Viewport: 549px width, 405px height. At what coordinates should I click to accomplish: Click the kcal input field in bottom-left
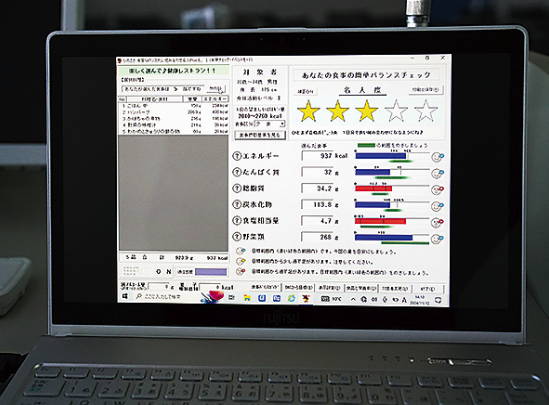coord(210,287)
